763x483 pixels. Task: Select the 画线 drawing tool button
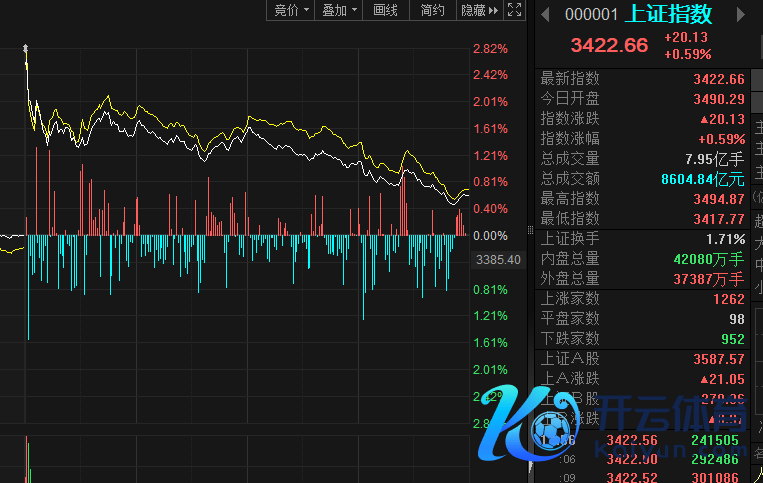click(385, 10)
